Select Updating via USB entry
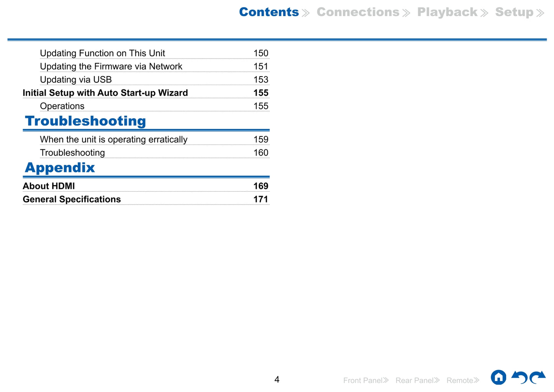Viewport: 554px width, 392px height. tap(76, 80)
